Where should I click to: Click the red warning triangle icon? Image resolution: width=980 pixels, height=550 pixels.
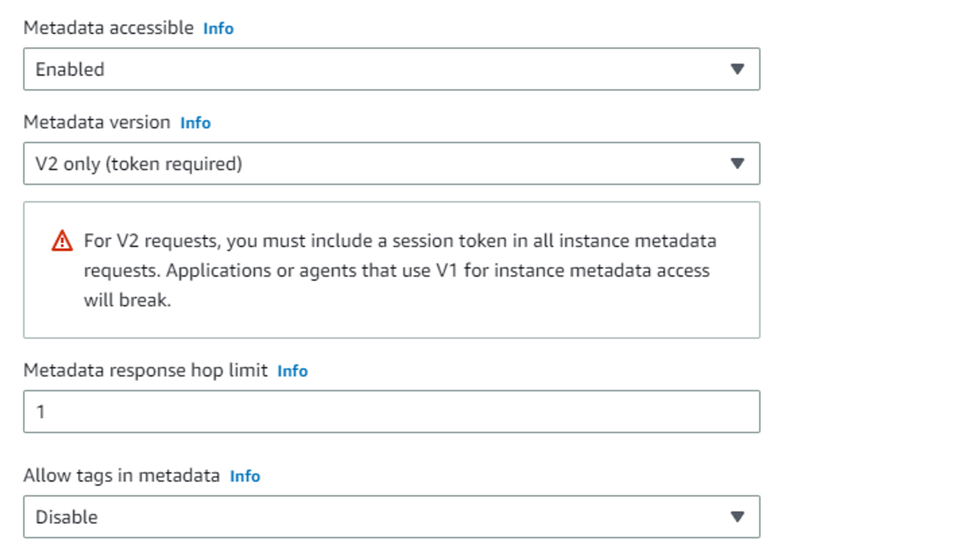tap(62, 241)
